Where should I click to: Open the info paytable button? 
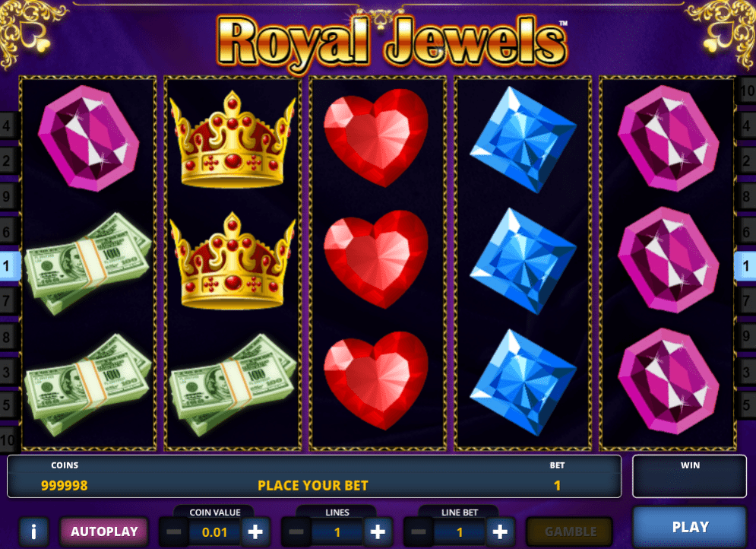pyautogui.click(x=33, y=532)
